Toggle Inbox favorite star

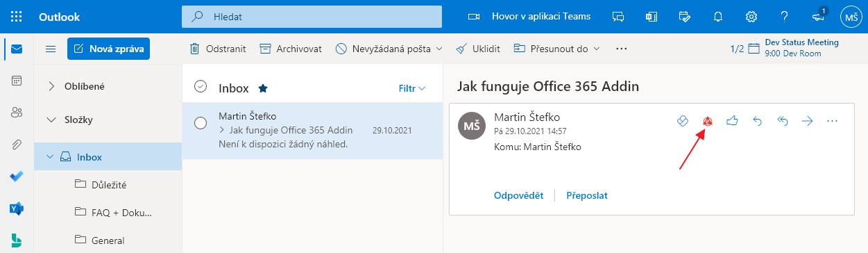pyautogui.click(x=263, y=88)
